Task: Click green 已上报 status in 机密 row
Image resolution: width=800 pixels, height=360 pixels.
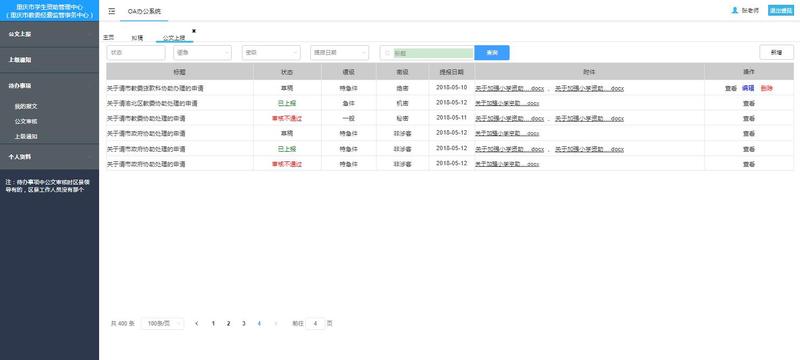Action: point(287,104)
